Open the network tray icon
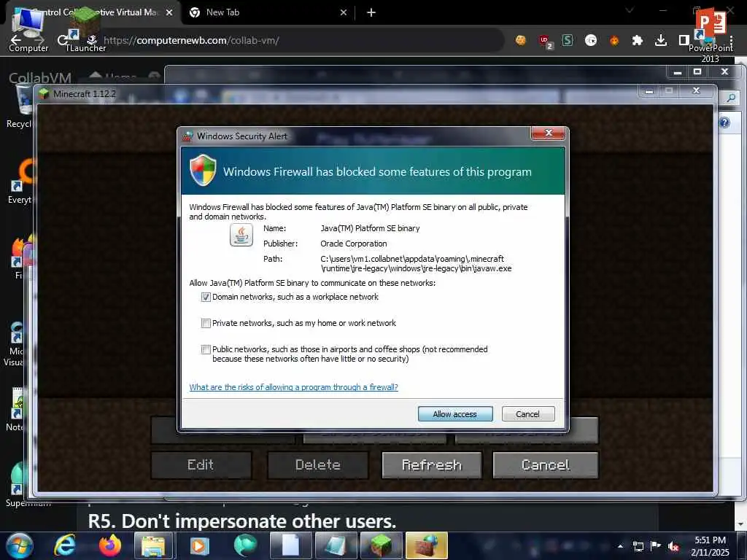Viewport: 747px width, 560px height. tap(638, 546)
